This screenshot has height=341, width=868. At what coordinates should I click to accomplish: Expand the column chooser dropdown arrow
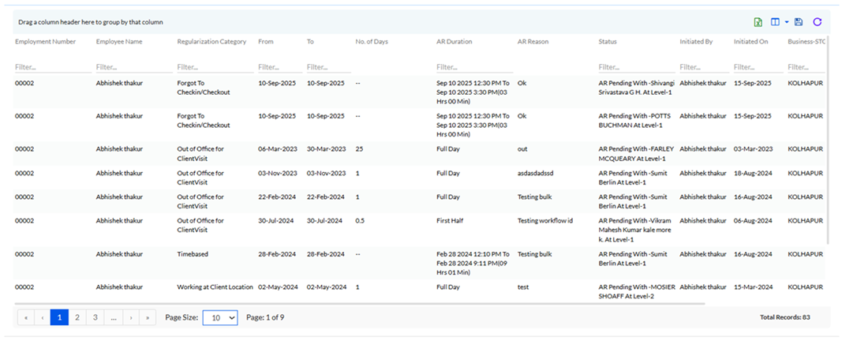[x=786, y=22]
